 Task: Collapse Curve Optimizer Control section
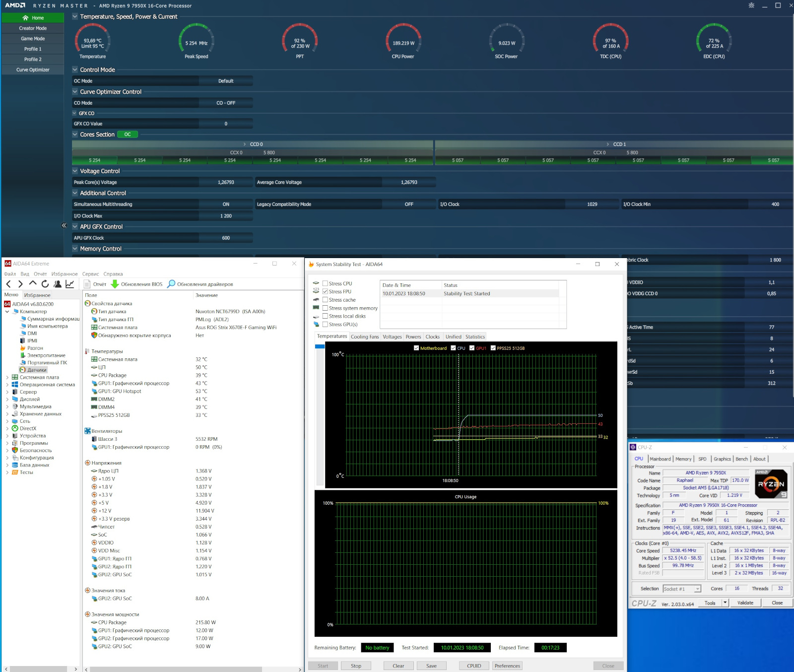(75, 91)
